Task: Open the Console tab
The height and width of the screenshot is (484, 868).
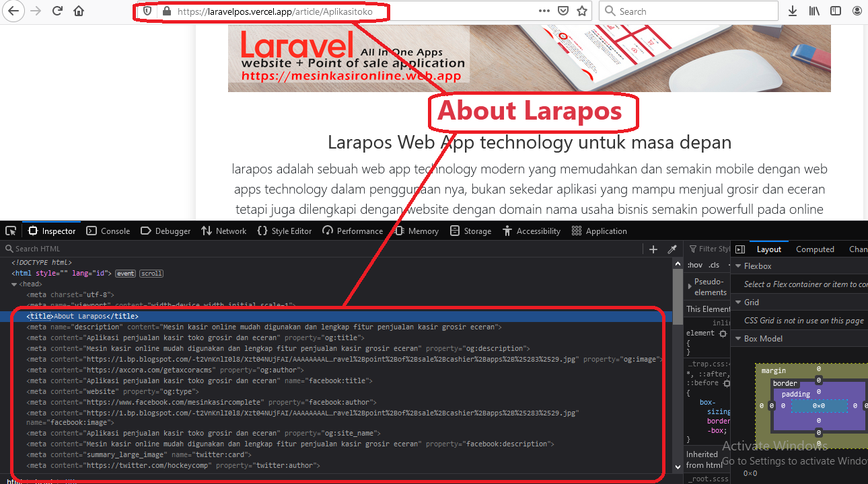Action: [108, 231]
